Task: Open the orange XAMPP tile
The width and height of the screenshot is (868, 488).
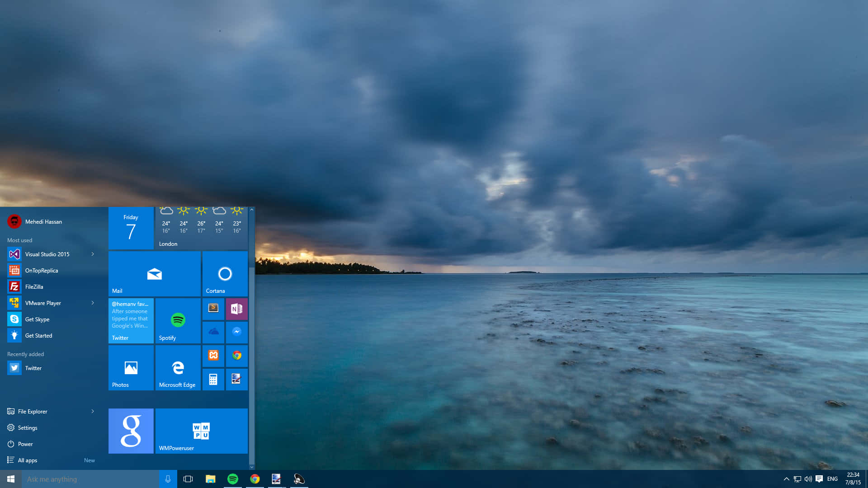Action: 213,356
